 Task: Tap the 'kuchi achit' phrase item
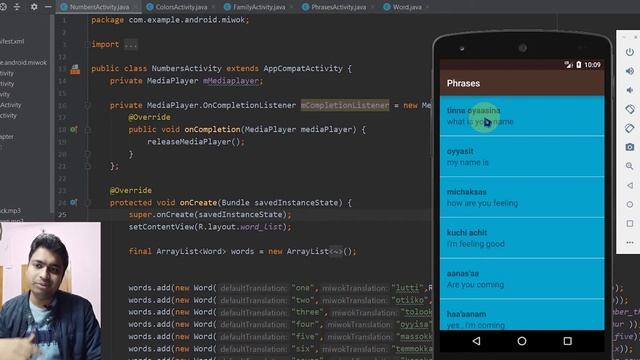(x=522, y=238)
